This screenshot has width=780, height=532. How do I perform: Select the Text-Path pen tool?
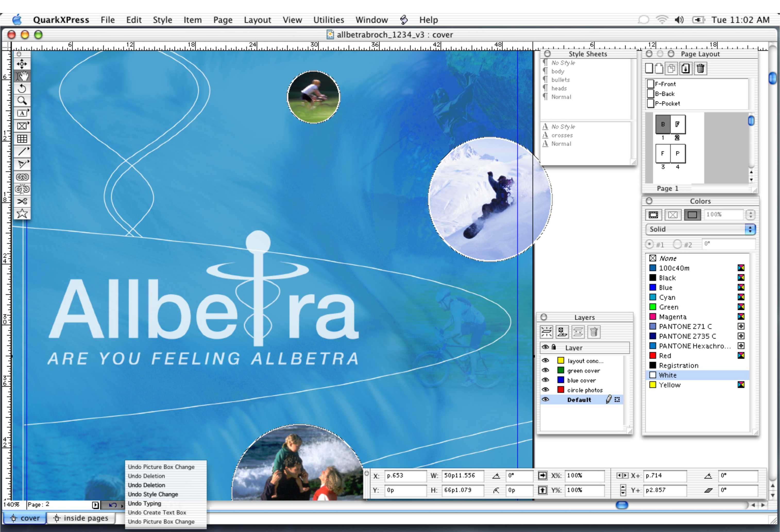22,164
